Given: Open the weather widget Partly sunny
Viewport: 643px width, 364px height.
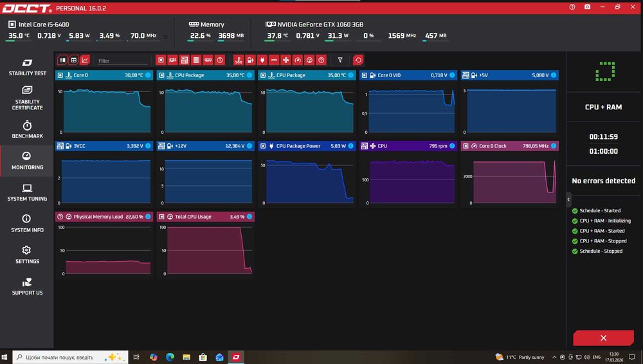Looking at the screenshot, I should (x=520, y=357).
